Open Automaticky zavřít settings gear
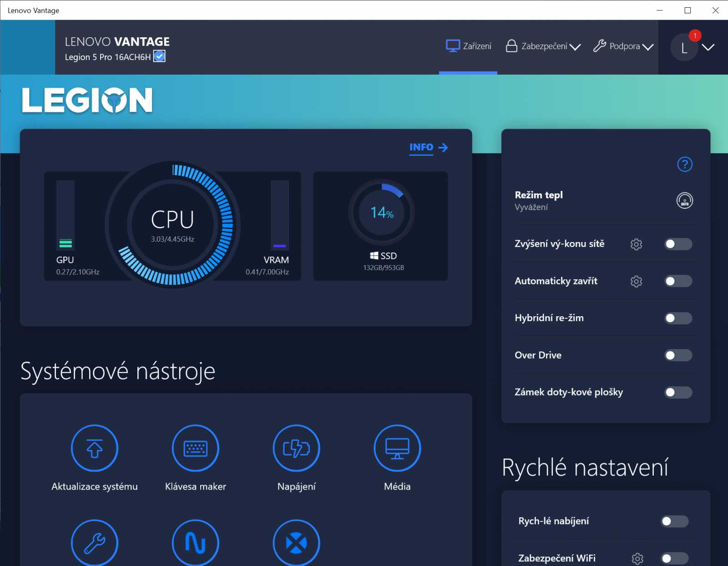 (636, 281)
